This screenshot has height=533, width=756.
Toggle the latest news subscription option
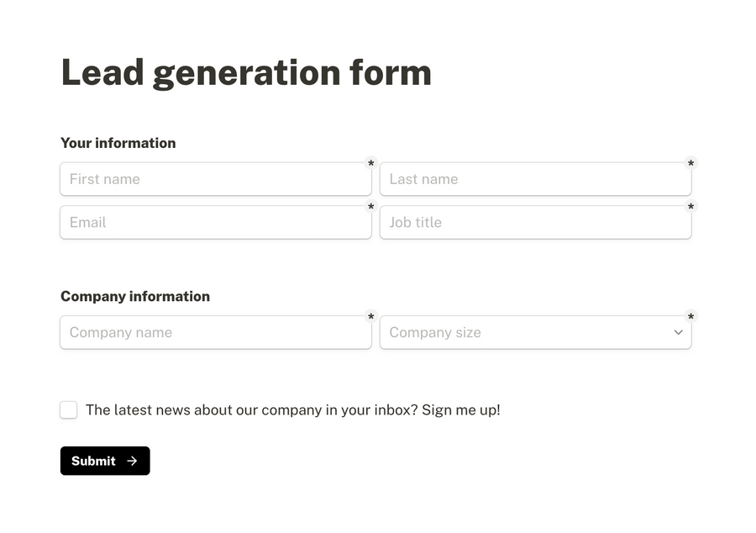click(x=68, y=409)
